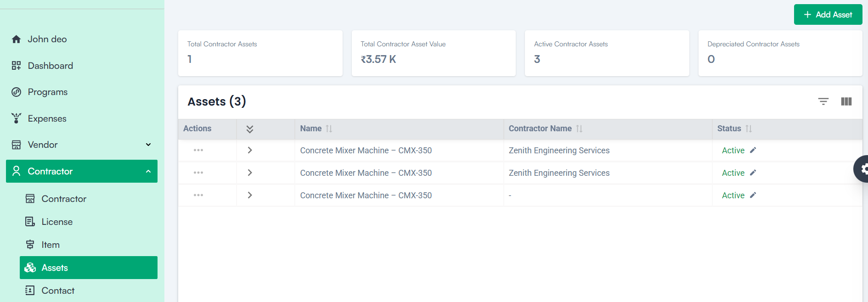Go to the John deo home item
This screenshot has width=868, height=302.
82,39
